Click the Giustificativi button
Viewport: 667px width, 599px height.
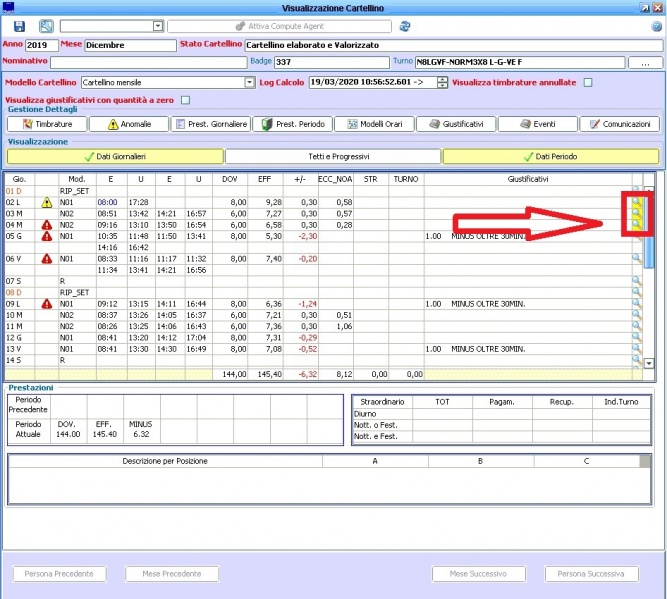(x=455, y=125)
